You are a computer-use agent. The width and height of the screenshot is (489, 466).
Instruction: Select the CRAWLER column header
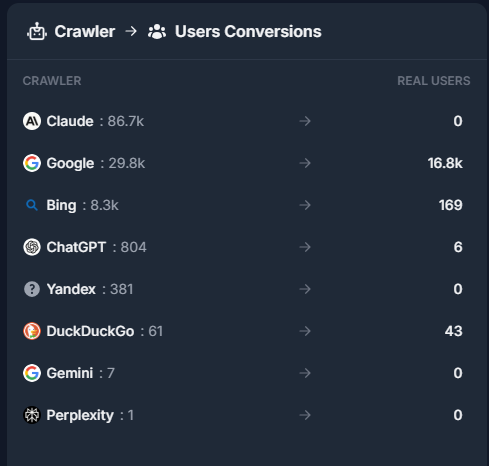(52, 81)
